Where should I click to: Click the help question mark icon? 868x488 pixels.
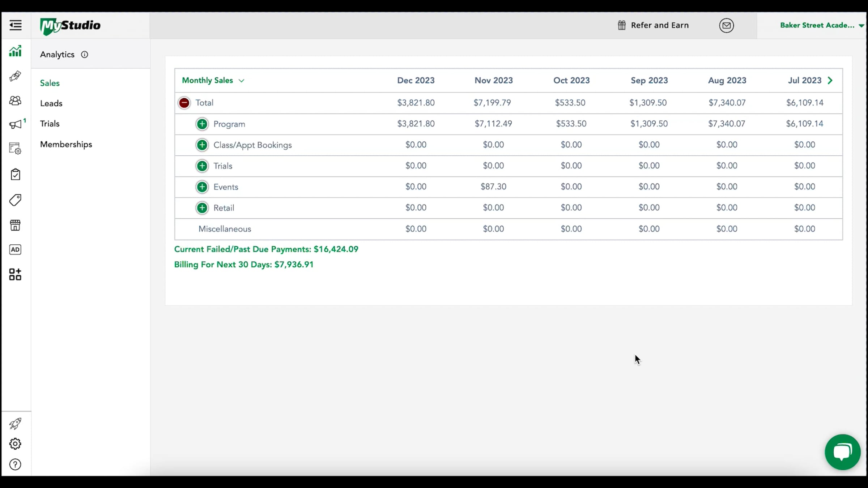15,465
